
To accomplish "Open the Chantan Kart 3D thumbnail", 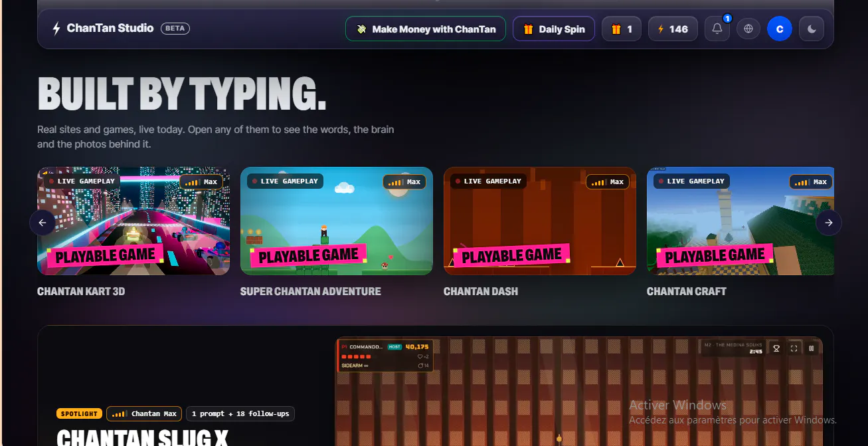I will [x=133, y=221].
